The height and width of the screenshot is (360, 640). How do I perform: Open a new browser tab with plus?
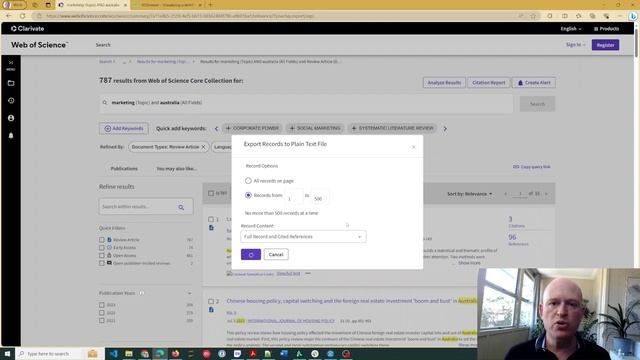click(x=211, y=5)
